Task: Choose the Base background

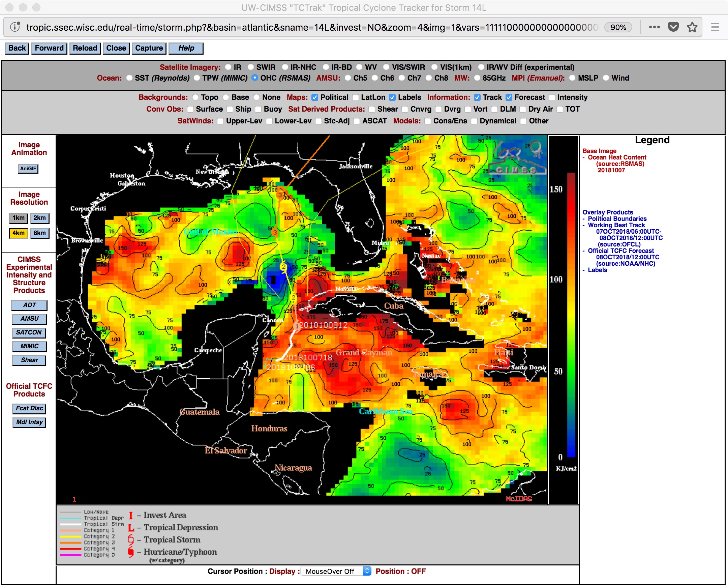Action: point(226,97)
